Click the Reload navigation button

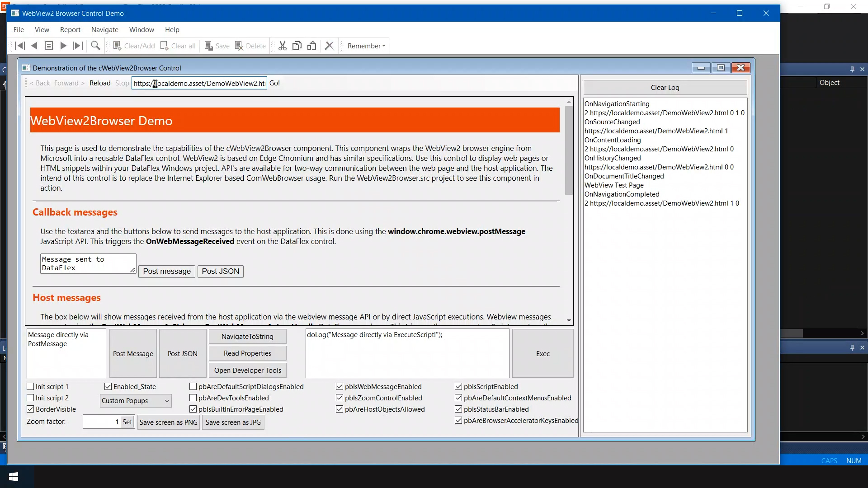[x=100, y=83]
